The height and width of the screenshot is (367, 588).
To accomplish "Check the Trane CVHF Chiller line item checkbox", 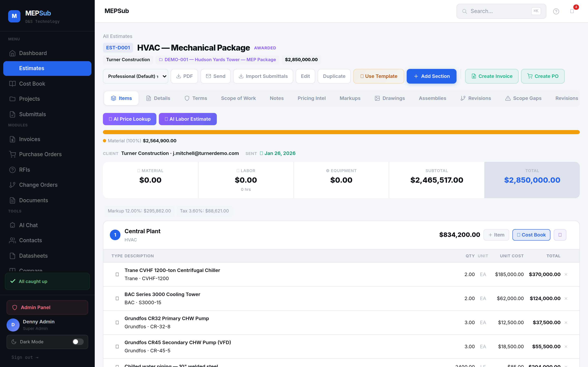I will tap(117, 274).
